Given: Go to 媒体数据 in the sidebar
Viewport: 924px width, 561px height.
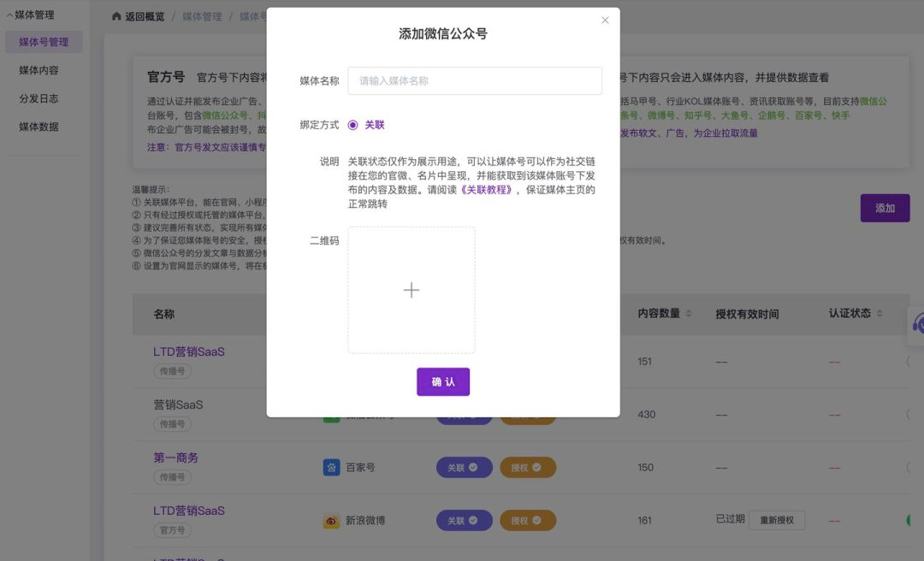Looking at the screenshot, I should pos(38,127).
